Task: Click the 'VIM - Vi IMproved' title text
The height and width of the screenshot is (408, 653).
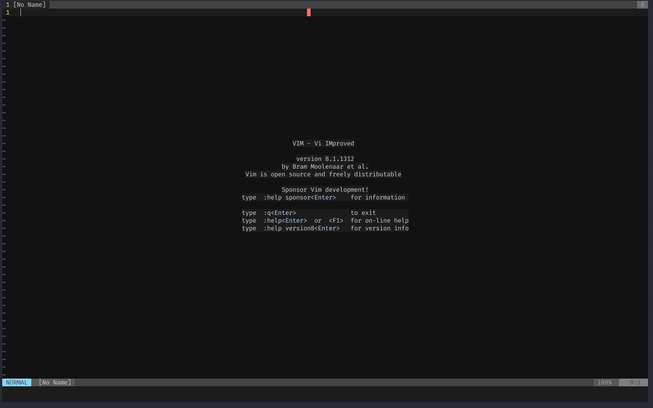Action: (x=323, y=143)
